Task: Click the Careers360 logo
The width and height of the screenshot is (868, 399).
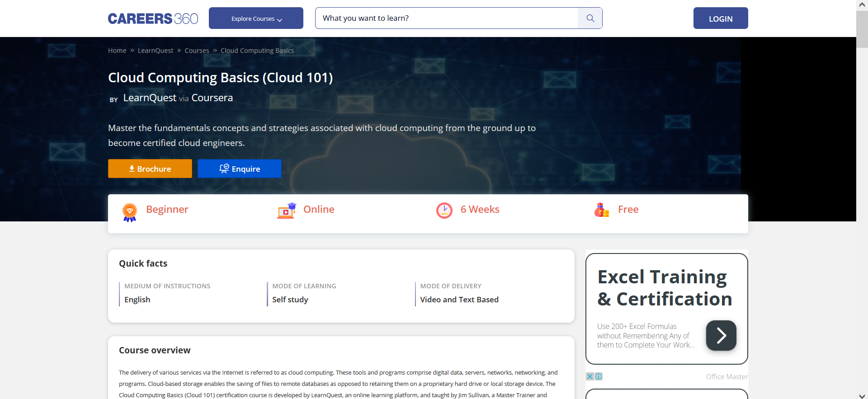Action: click(153, 19)
